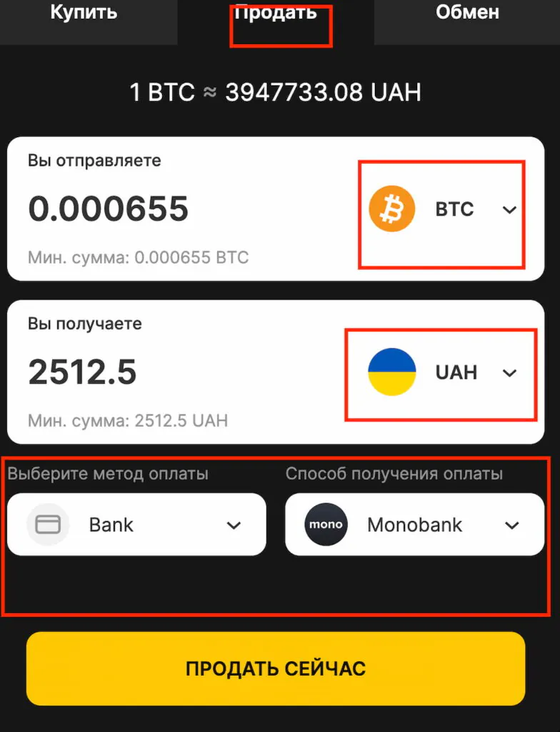Switch to the Купить tab
Screen dimensions: 560x732
[84, 13]
